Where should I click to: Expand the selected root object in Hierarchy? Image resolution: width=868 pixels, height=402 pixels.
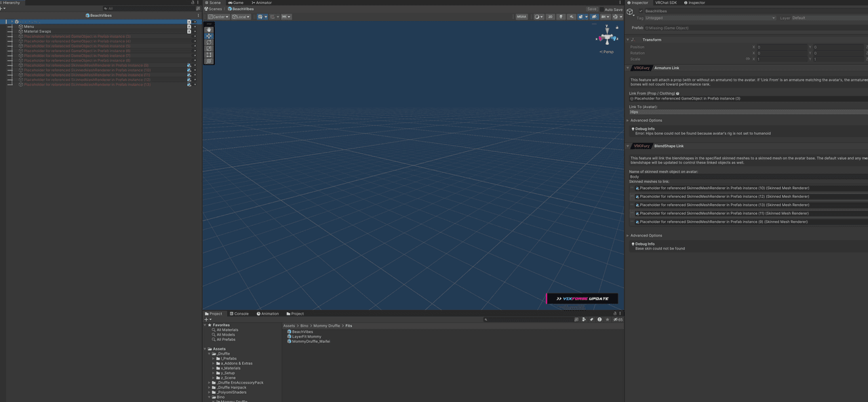point(12,22)
